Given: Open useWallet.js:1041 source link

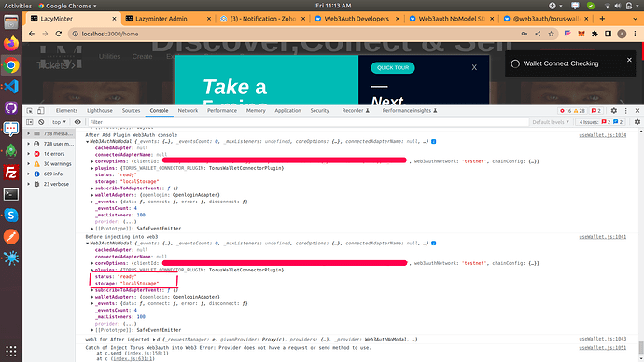Looking at the screenshot, I should tap(603, 237).
